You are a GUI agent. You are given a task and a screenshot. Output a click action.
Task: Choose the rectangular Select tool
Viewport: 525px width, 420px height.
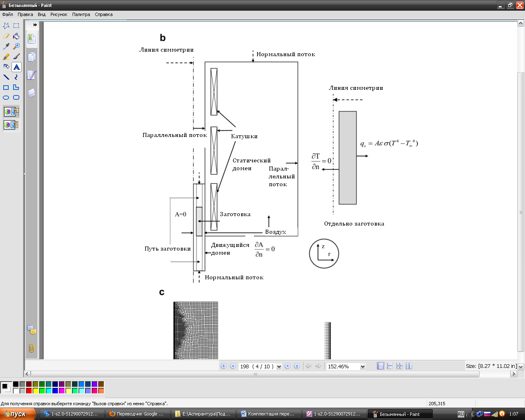(x=16, y=25)
